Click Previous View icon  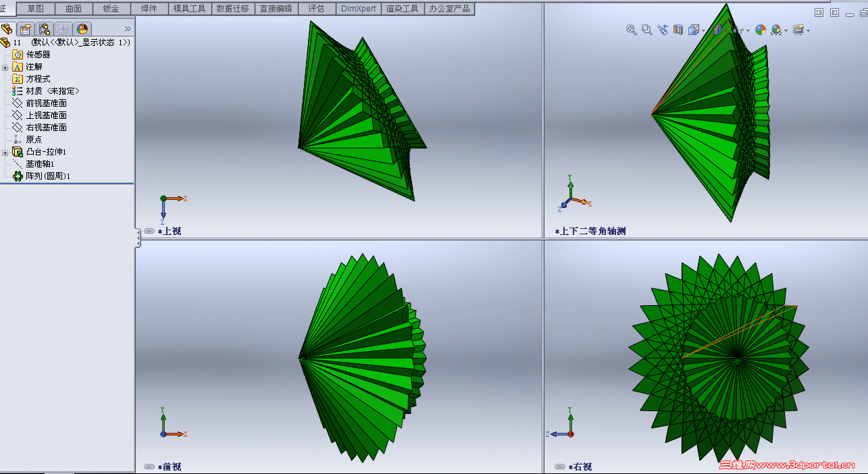tap(663, 30)
